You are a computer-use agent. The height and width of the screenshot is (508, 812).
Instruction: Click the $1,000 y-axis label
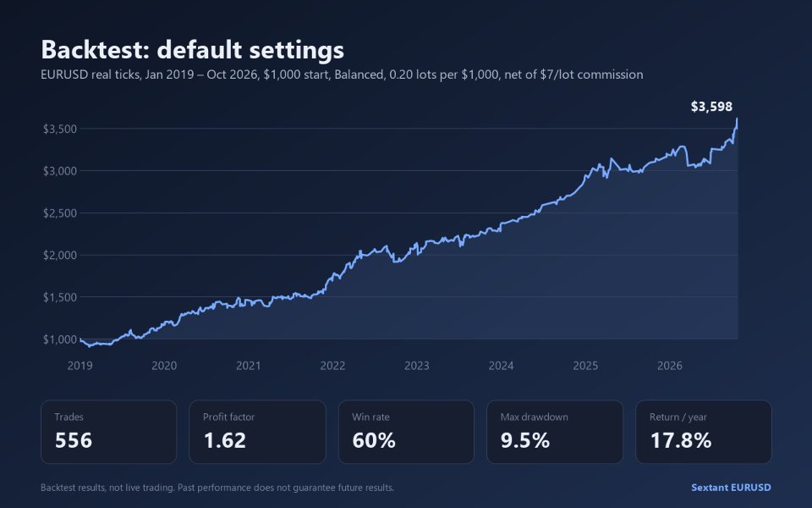click(x=59, y=340)
